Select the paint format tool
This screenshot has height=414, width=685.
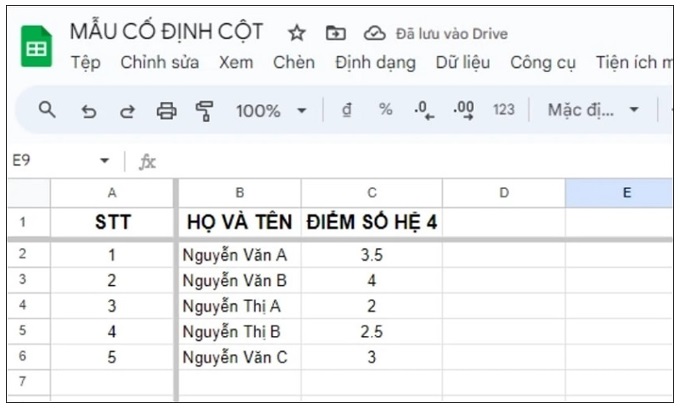(204, 111)
